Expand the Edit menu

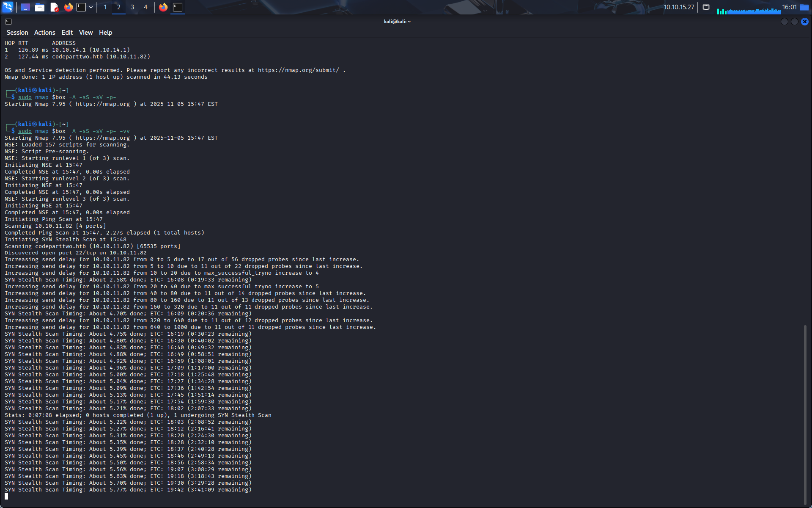67,33
